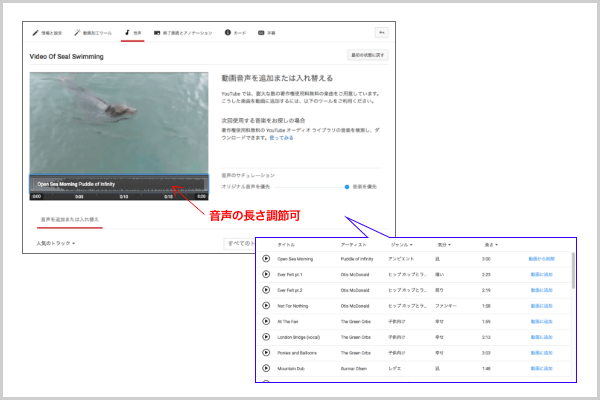Click the track list vertical scrollbar
This screenshot has height=400, width=600.
coord(573,270)
